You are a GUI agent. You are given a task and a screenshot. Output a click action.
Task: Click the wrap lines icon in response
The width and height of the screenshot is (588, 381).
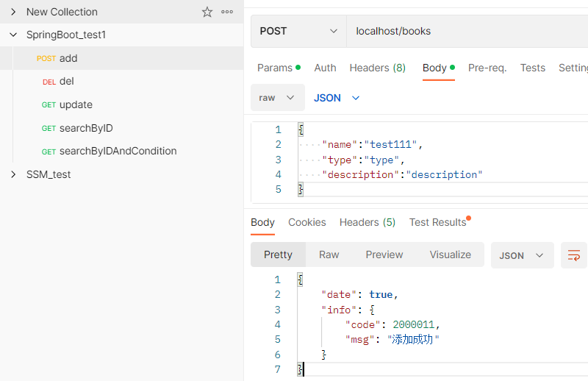574,255
